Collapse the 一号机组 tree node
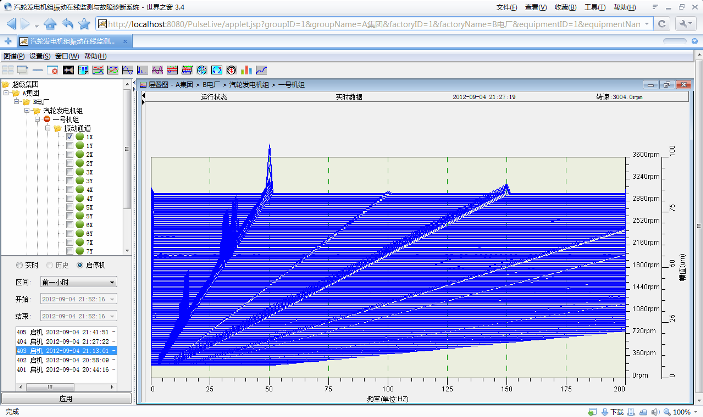The image size is (703, 417). pyautogui.click(x=38, y=119)
